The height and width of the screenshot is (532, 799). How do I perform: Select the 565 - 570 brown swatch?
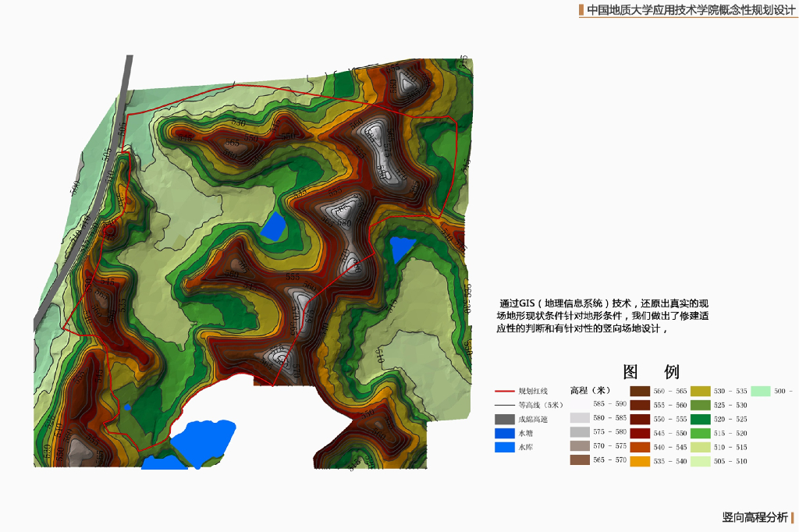580,460
